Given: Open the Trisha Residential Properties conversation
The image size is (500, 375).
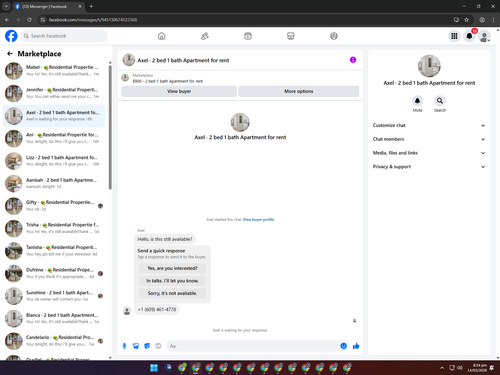Looking at the screenshot, I should tap(54, 228).
